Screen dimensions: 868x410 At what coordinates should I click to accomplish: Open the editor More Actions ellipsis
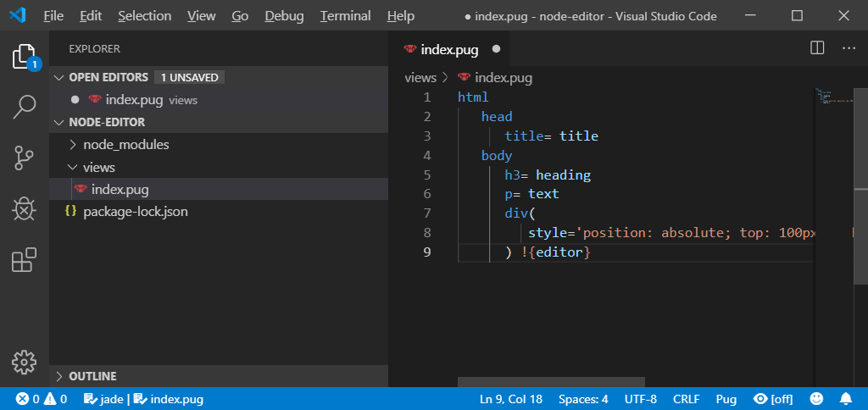point(849,48)
